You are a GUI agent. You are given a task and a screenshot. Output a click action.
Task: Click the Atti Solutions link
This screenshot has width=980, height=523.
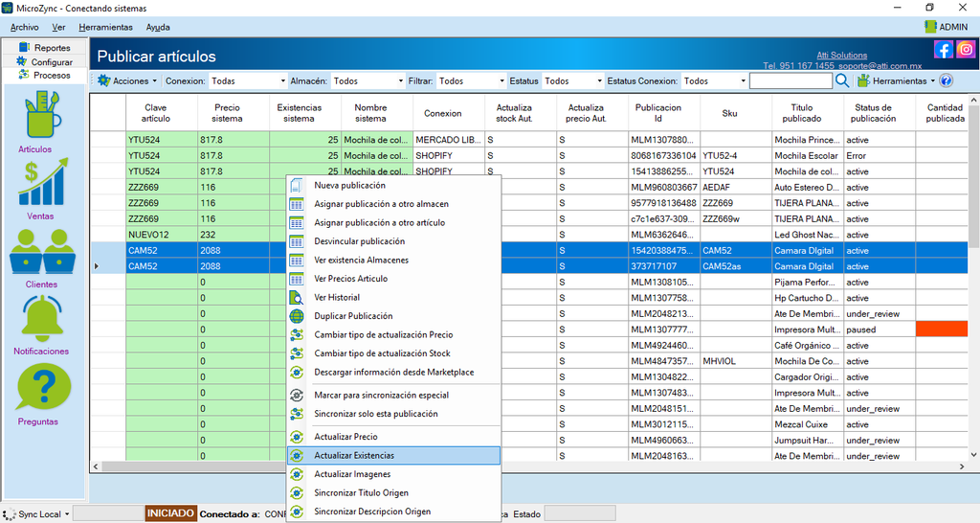(842, 55)
